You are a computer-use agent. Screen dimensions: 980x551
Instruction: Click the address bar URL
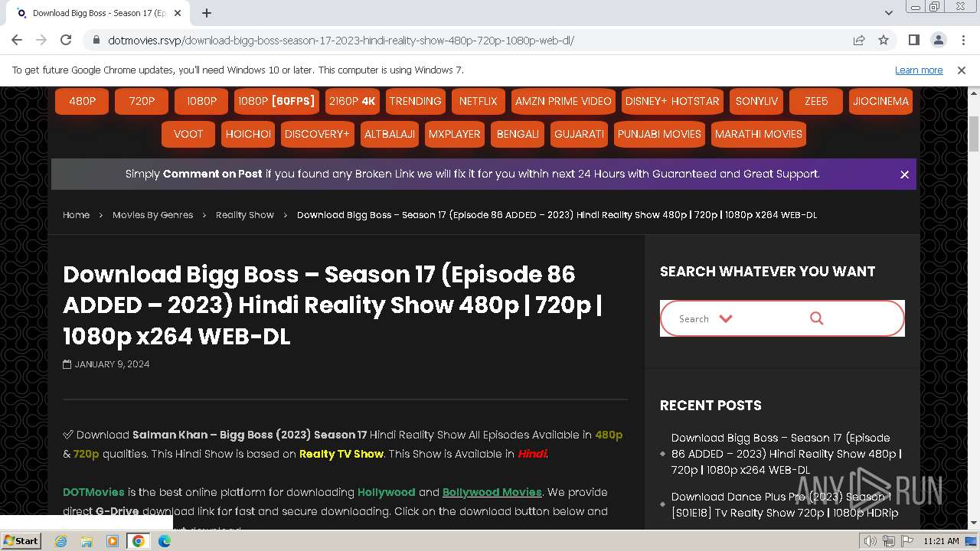[341, 41]
